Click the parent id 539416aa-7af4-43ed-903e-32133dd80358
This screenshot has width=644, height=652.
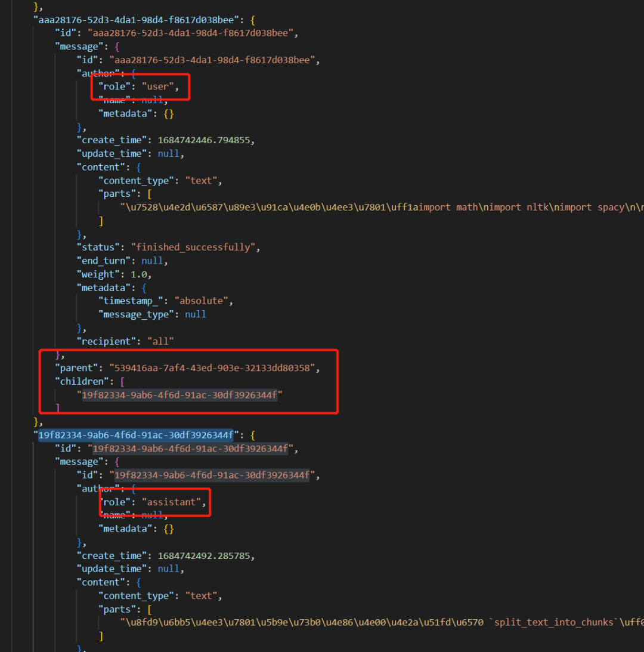[212, 368]
